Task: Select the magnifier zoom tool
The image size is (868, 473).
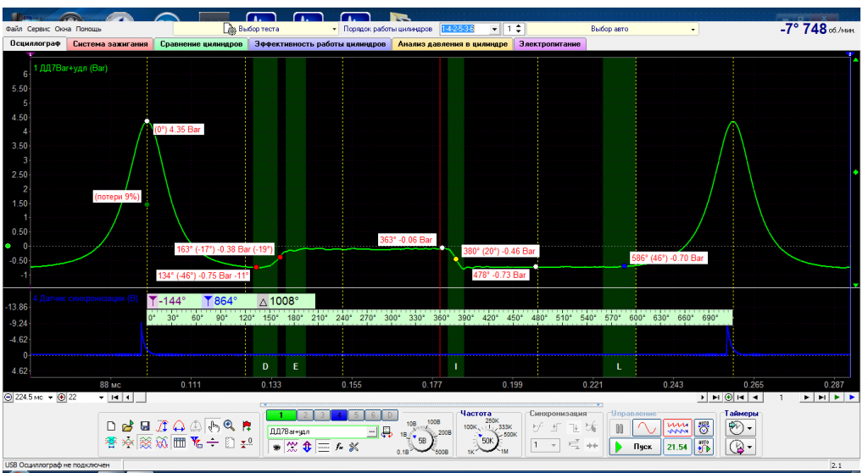Action: (x=229, y=426)
